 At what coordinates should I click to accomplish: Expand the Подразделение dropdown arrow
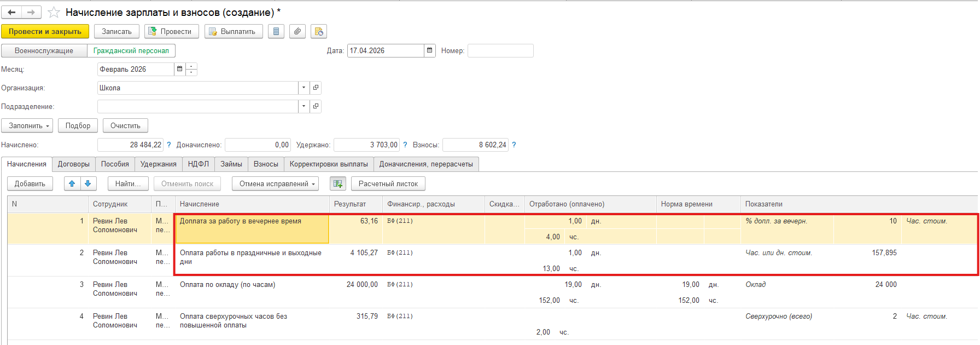pyautogui.click(x=304, y=106)
